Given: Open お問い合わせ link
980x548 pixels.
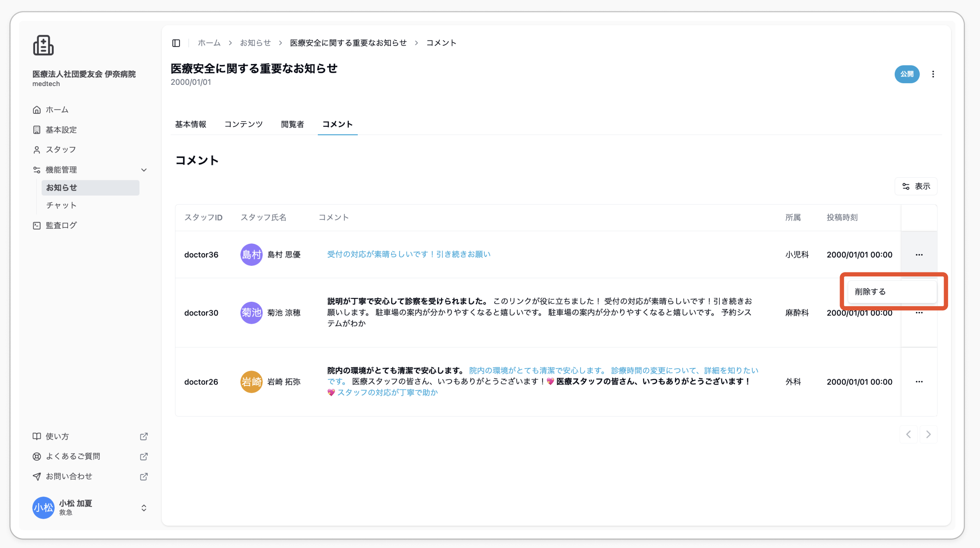Looking at the screenshot, I should click(x=69, y=477).
